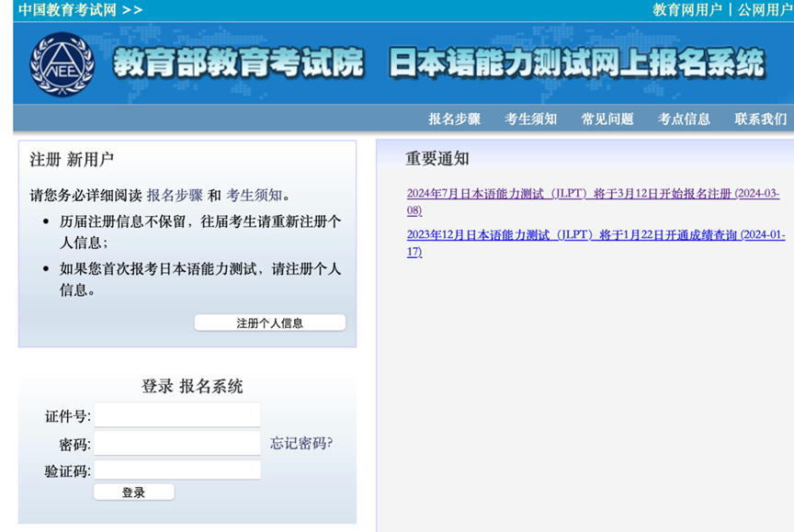Select 教育网用户 network option
Viewport: 794px width, 532px height.
click(687, 9)
